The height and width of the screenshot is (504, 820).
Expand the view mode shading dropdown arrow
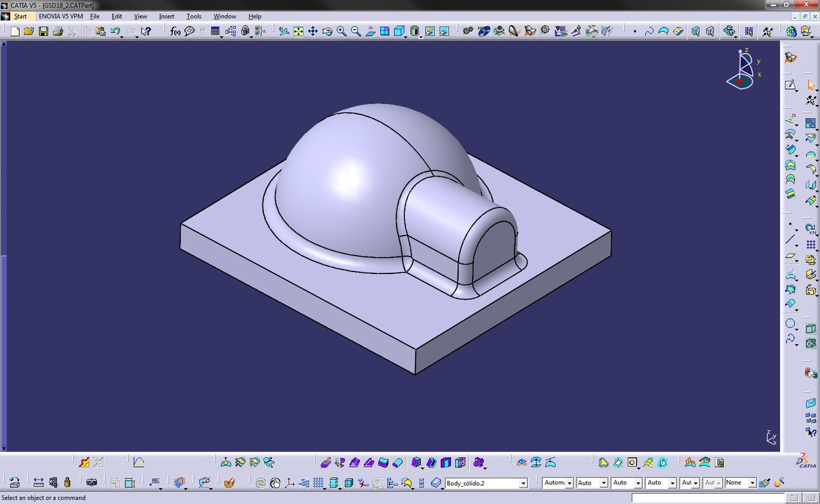click(422, 37)
